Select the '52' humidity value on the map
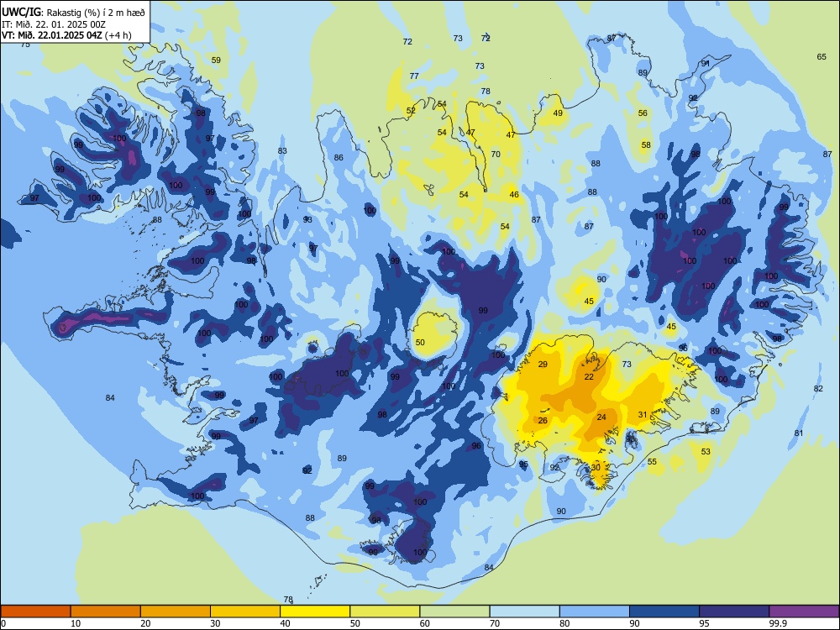This screenshot has width=840, height=630. click(411, 111)
